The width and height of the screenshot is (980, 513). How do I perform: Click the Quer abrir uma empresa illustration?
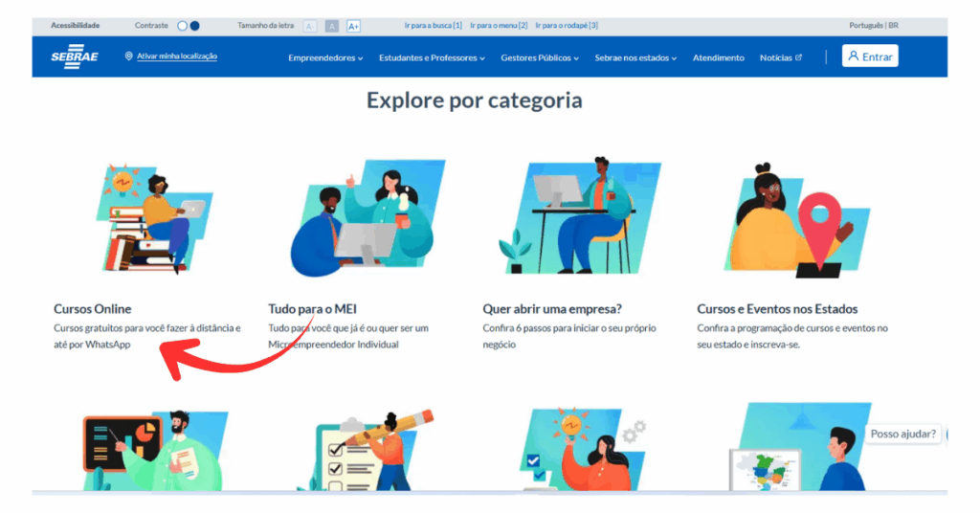pos(580,216)
